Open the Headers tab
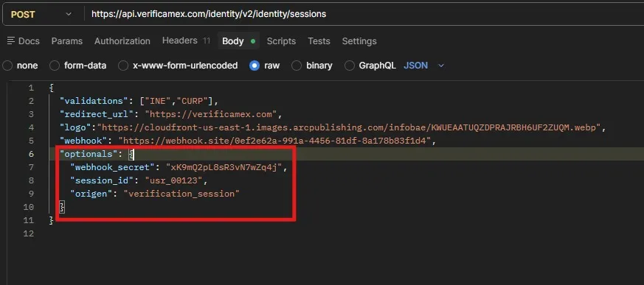Screen dimensions: 644x285 point(186,41)
